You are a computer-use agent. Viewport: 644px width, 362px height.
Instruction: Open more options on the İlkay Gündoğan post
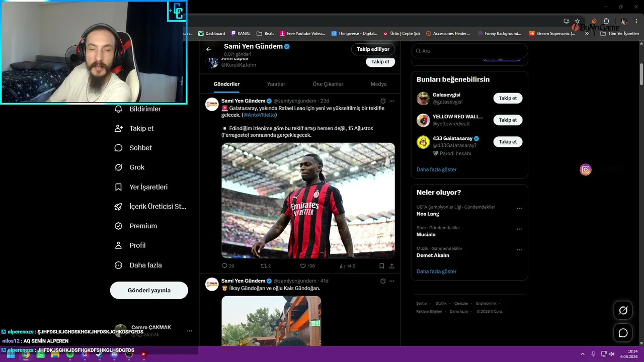click(392, 281)
